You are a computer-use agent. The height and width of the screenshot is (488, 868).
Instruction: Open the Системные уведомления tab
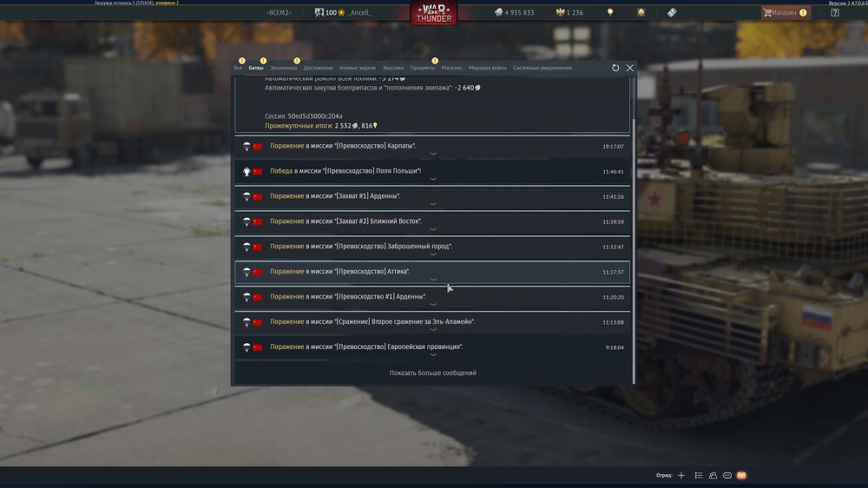click(x=542, y=68)
